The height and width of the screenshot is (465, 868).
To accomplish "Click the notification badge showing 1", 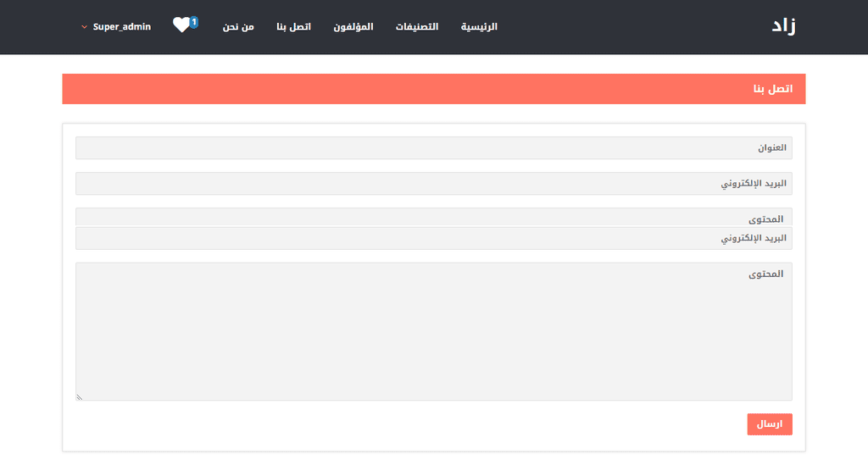I will pos(194,22).
